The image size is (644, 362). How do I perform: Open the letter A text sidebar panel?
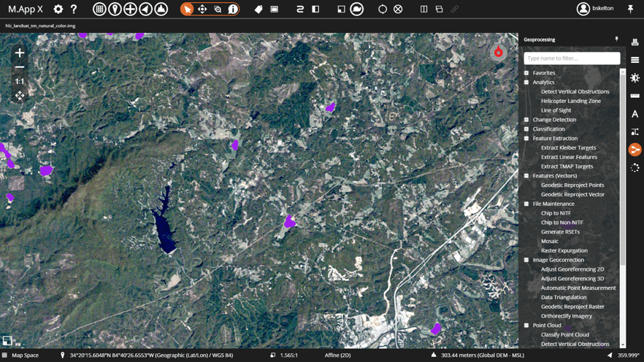(635, 114)
